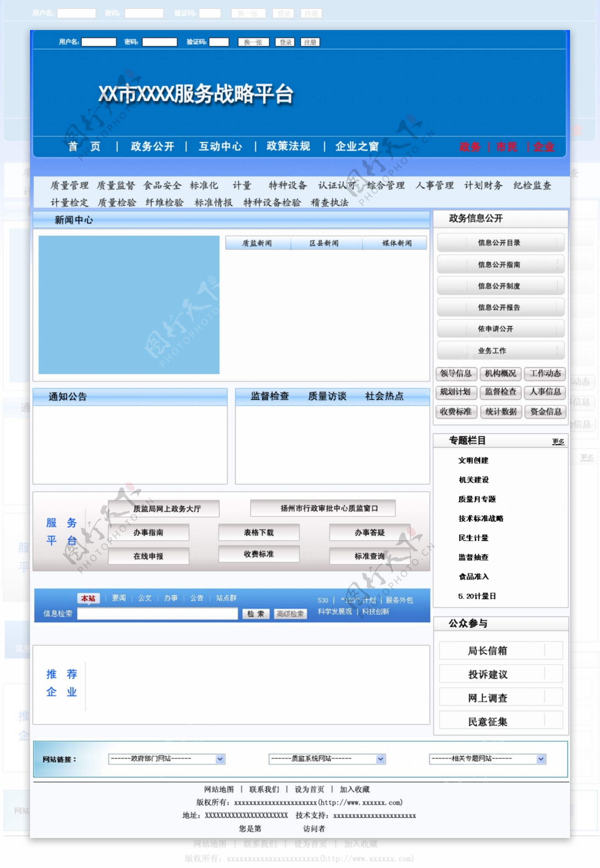This screenshot has height=868, width=600.
Task: Click 网站地图 footer link
Action: 219,789
